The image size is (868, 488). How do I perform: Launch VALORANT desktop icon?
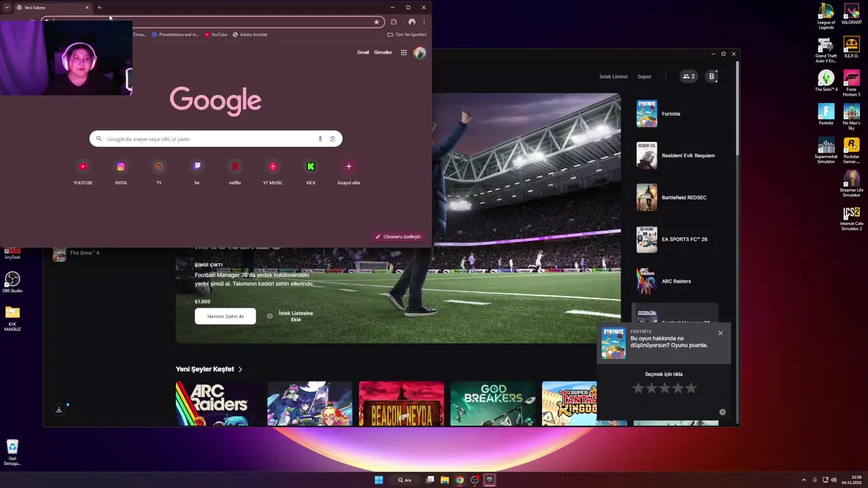point(852,14)
